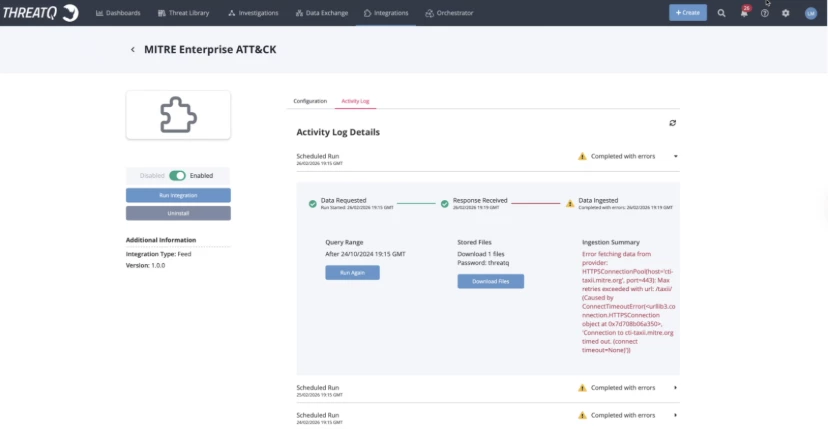
Task: Go back using the arrow beside MITRE title
Action: [133, 50]
